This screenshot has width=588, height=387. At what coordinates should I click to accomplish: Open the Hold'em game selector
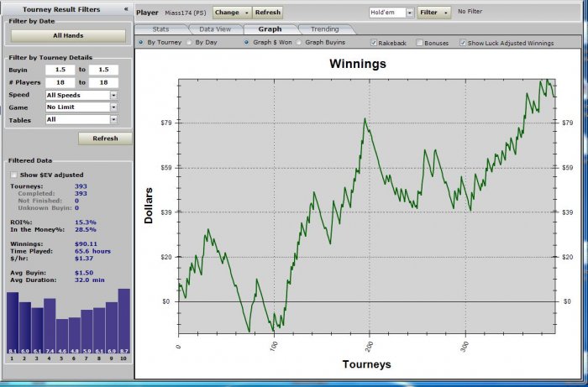410,13
